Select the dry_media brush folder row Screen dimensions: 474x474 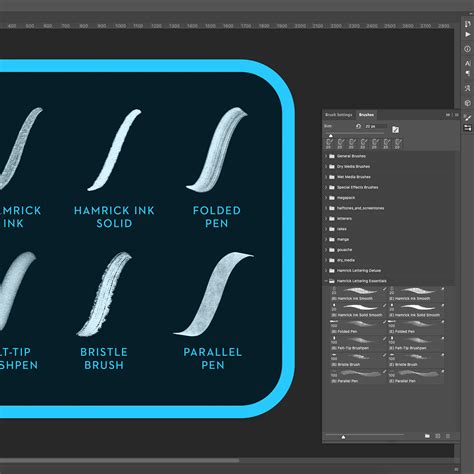coord(389,260)
